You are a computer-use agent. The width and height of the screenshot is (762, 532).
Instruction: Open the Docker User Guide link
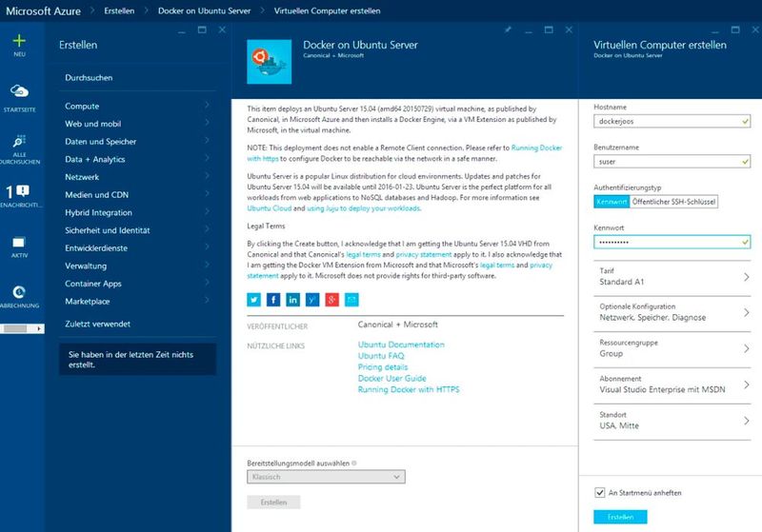pos(392,378)
